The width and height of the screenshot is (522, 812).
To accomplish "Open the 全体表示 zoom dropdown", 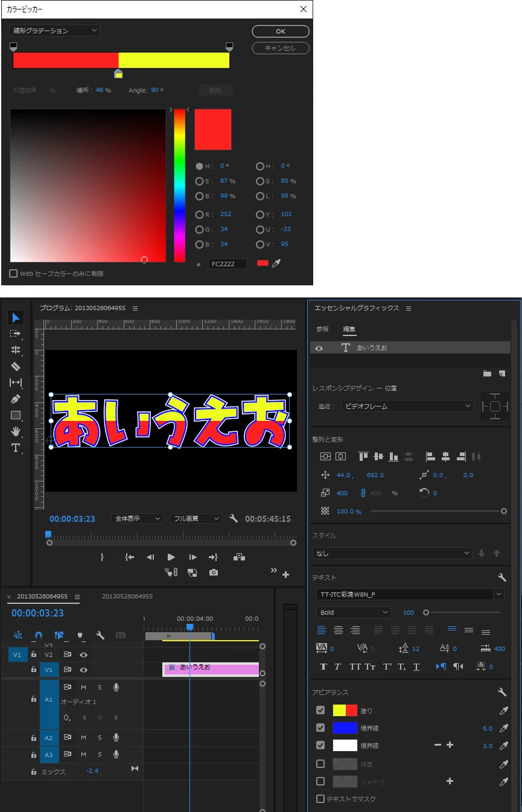I will pyautogui.click(x=137, y=518).
